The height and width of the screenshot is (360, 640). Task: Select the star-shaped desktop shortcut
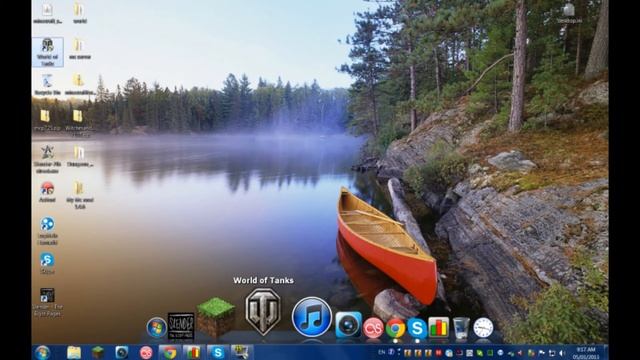(x=47, y=159)
